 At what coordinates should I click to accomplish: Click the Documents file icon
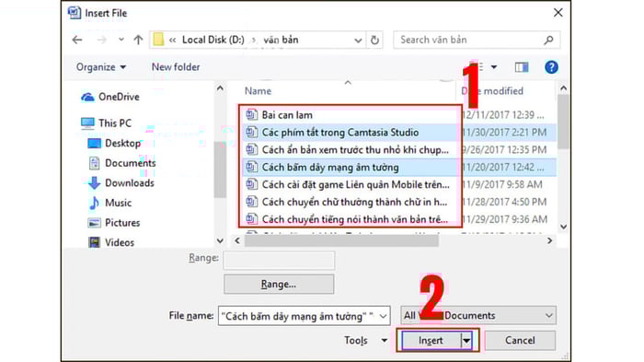coord(94,163)
